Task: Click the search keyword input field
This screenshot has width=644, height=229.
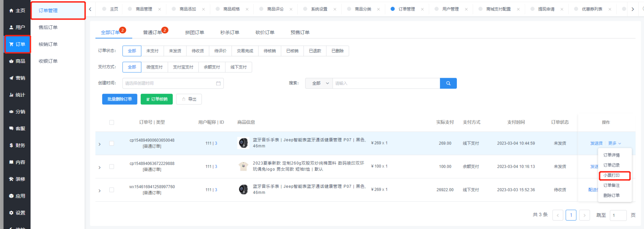Action: coord(386,83)
